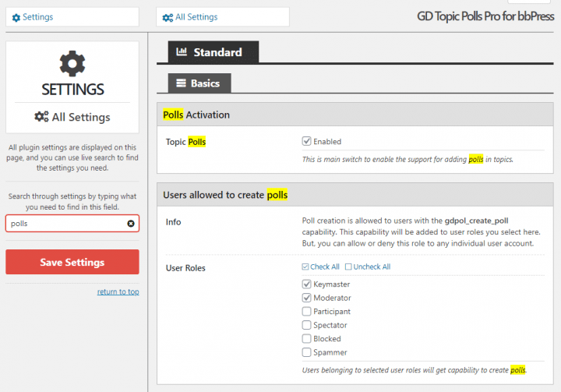
Task: Click the list icon on Basics tab
Action: [x=181, y=83]
